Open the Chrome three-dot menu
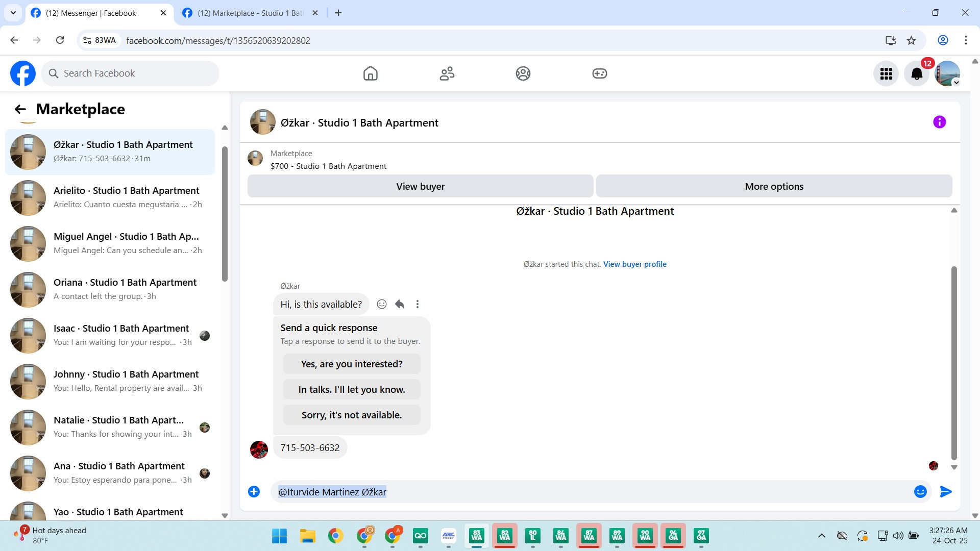The height and width of the screenshot is (551, 980). (966, 40)
